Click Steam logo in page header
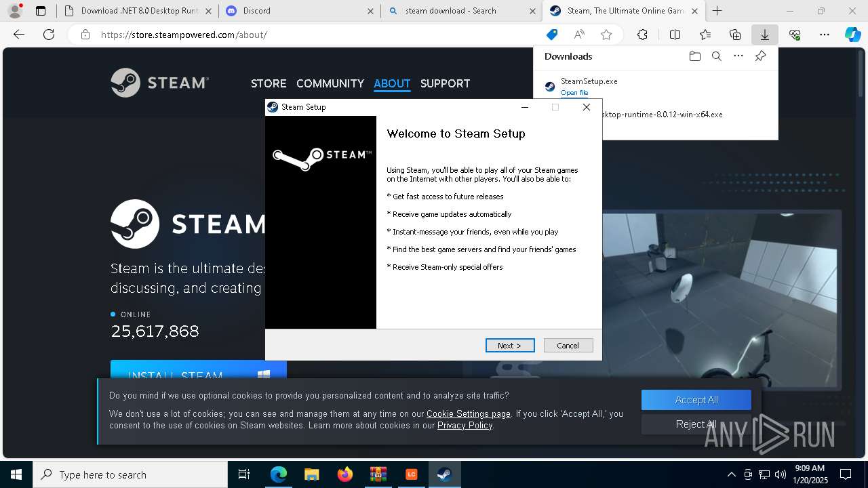868x488 pixels. [160, 83]
